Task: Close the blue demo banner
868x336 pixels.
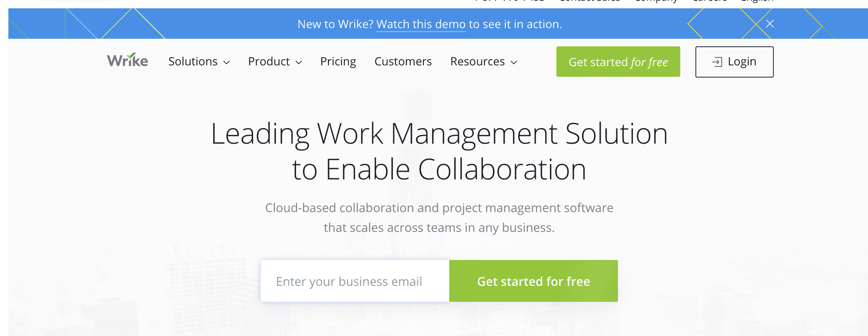Action: tap(770, 24)
